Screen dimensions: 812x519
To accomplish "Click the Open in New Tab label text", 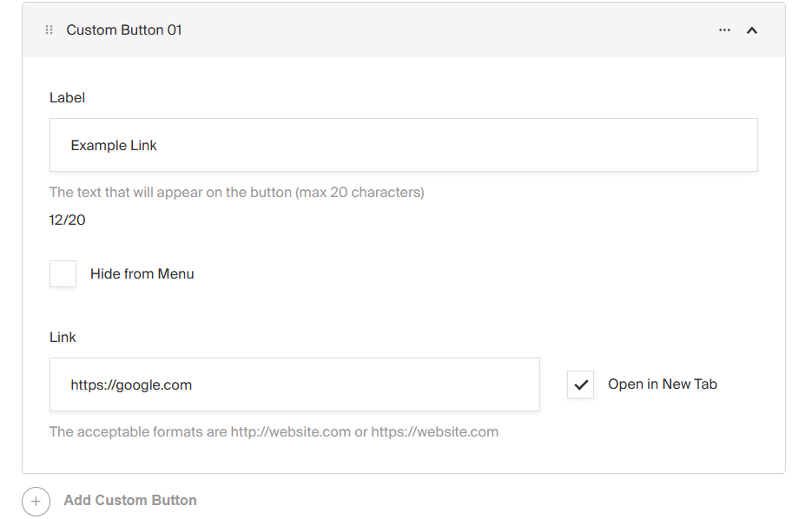I will (662, 384).
